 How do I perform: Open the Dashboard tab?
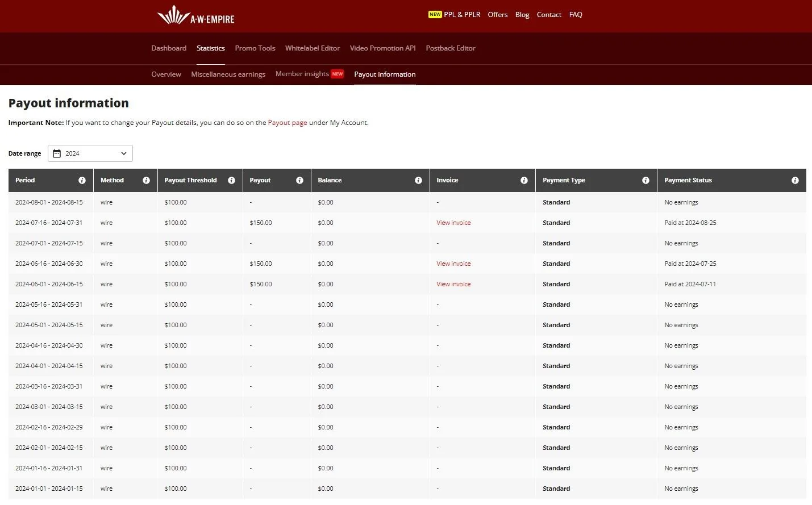pyautogui.click(x=169, y=48)
